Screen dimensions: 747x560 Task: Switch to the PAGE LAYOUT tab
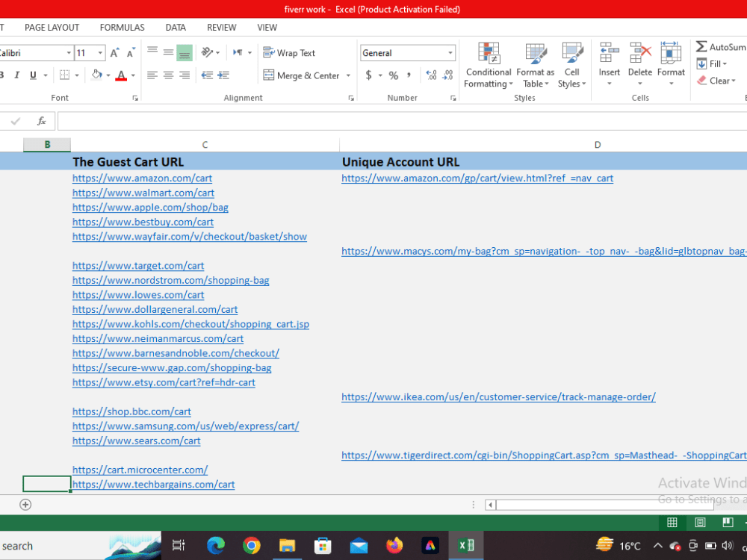[52, 28]
